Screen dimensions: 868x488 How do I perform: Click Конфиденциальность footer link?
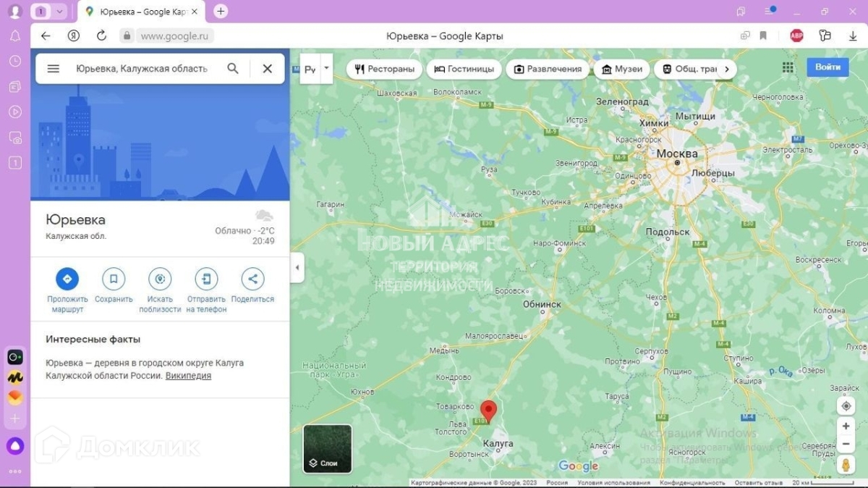pos(692,483)
